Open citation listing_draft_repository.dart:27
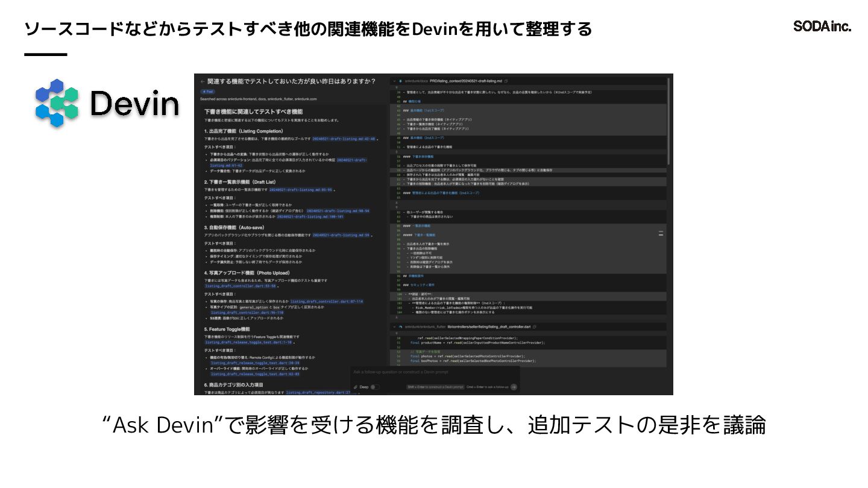Screen dimensions: 868x488 click(x=318, y=392)
